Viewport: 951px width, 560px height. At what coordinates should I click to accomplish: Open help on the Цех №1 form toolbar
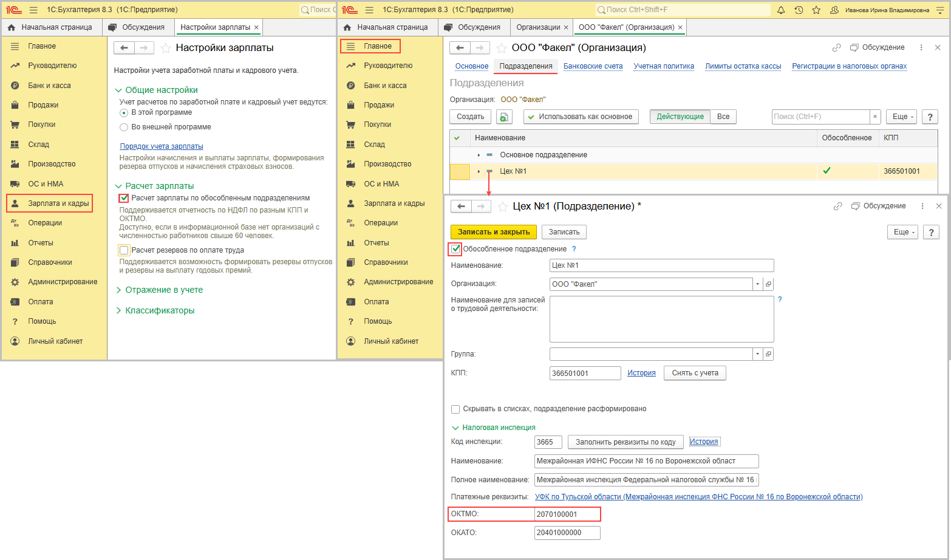click(x=931, y=232)
